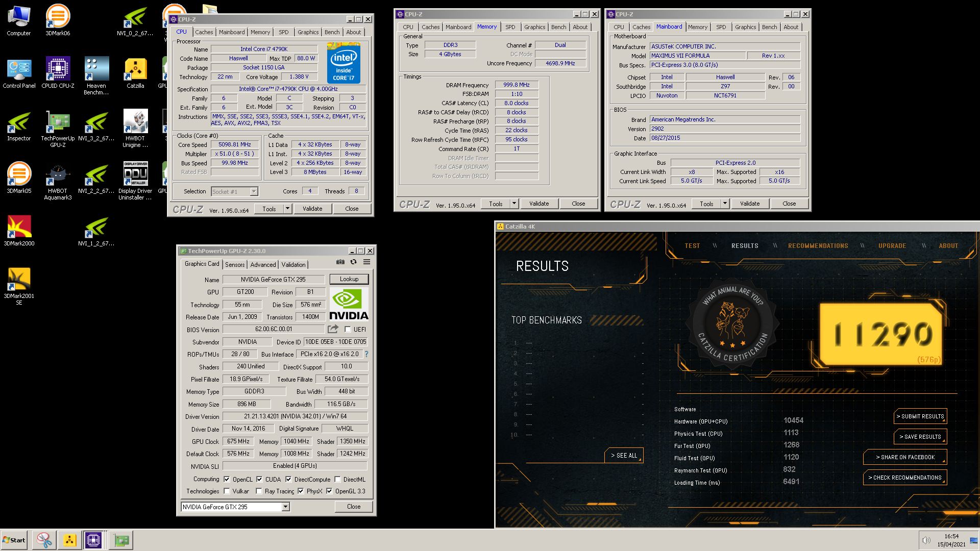Launch TechPowerUp GPU-Z desktop shortcut
This screenshot has width=980, height=551.
pos(58,130)
